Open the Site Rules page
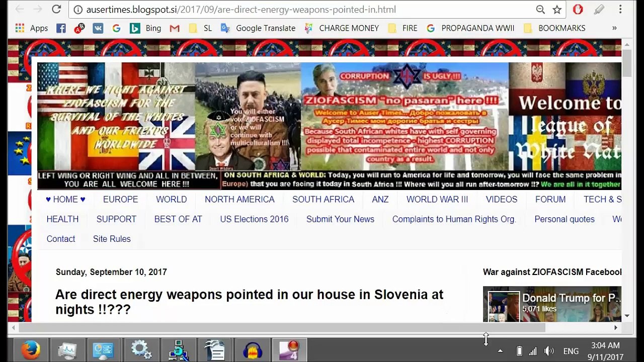Screen dimensions: 644x362 point(112,239)
